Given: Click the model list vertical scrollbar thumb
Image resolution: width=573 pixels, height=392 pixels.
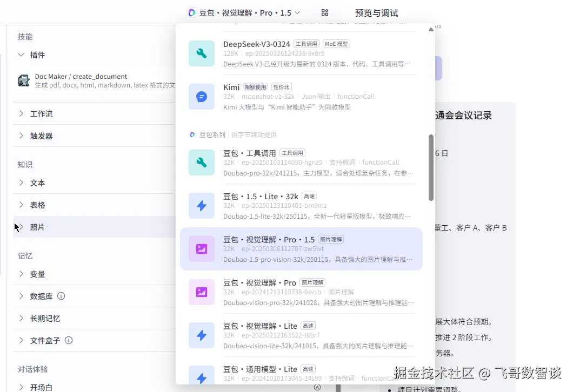Looking at the screenshot, I should coord(431,167).
